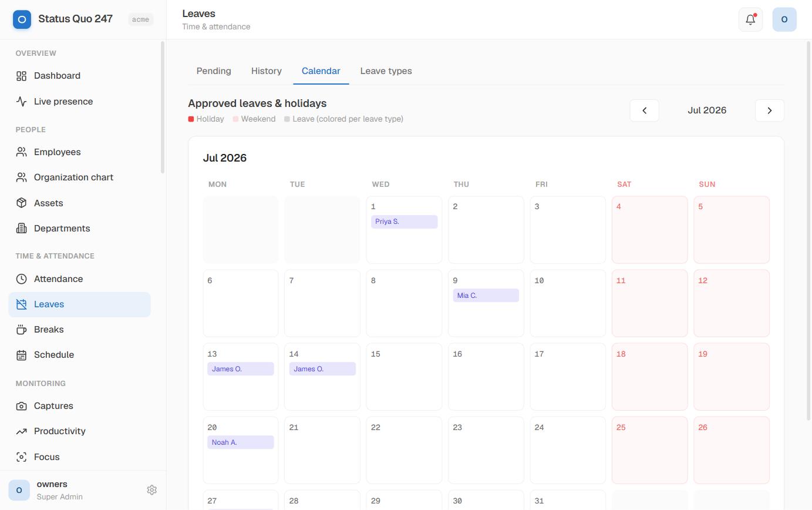Screen dimensions: 812x510
Task: Click the Schedule calendar icon
Action: (22, 355)
